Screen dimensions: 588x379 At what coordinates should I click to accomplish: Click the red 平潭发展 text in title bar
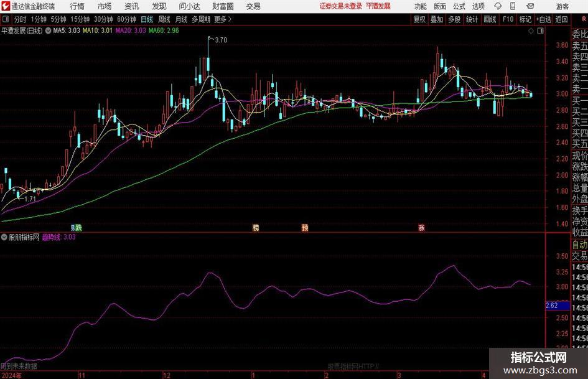tap(378, 6)
